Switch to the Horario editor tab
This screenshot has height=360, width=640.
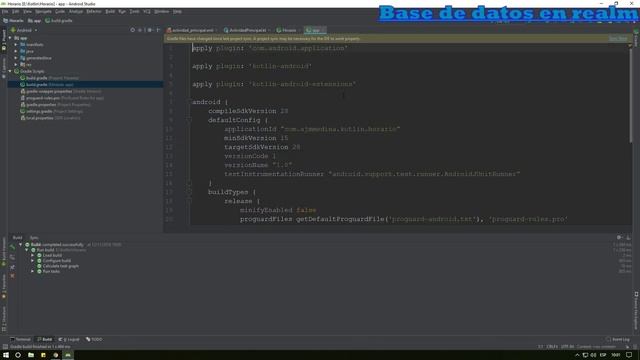[x=289, y=30]
